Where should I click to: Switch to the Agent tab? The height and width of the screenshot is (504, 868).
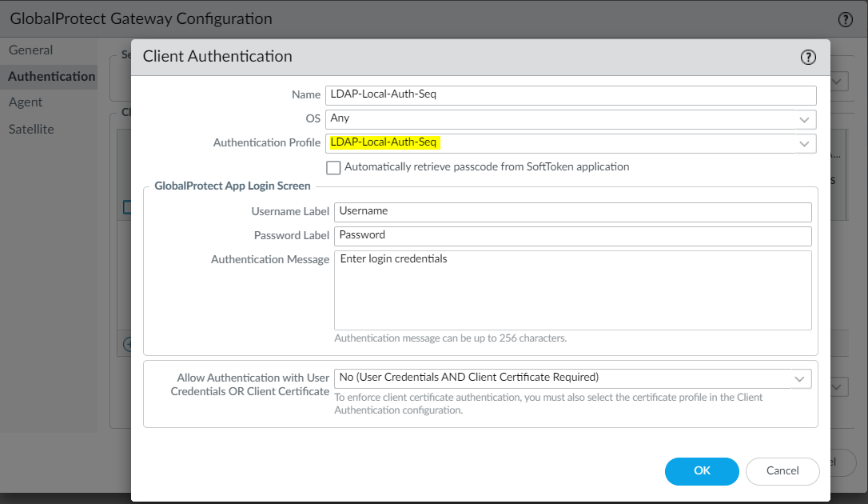[26, 102]
